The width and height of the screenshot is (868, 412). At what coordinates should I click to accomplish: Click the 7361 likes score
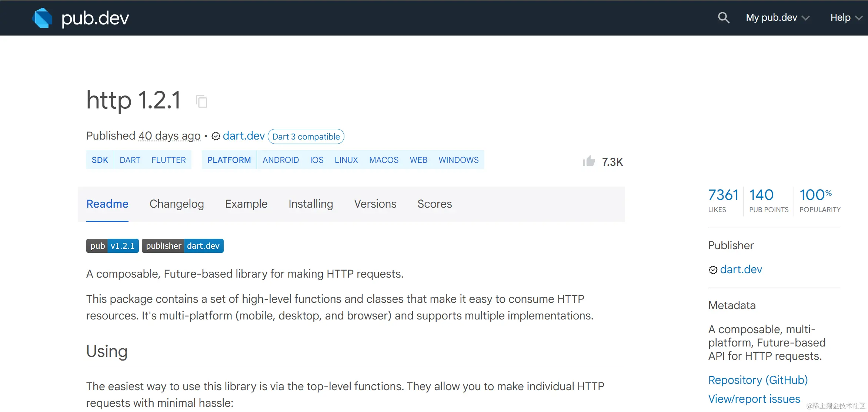(x=723, y=195)
